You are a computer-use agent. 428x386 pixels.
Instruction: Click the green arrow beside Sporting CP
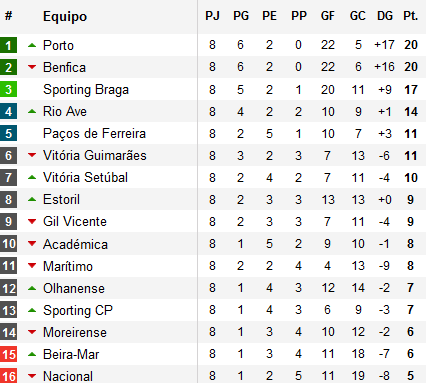(32, 310)
